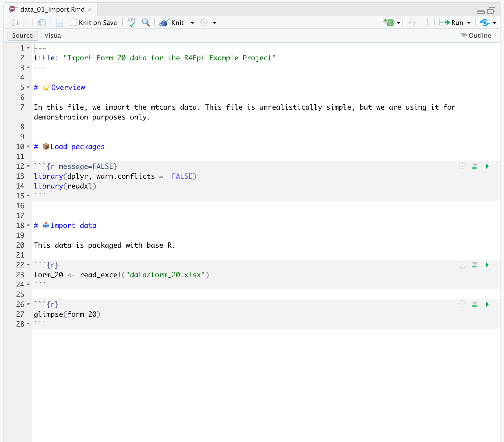This screenshot has width=504, height=442.
Task: Collapse Import data section at line 18
Action: click(x=28, y=225)
